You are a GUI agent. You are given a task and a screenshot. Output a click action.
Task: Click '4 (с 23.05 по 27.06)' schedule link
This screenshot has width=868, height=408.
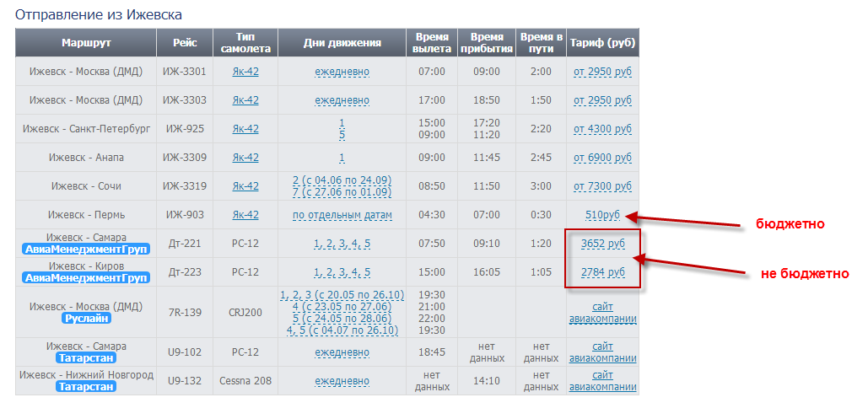click(x=342, y=306)
